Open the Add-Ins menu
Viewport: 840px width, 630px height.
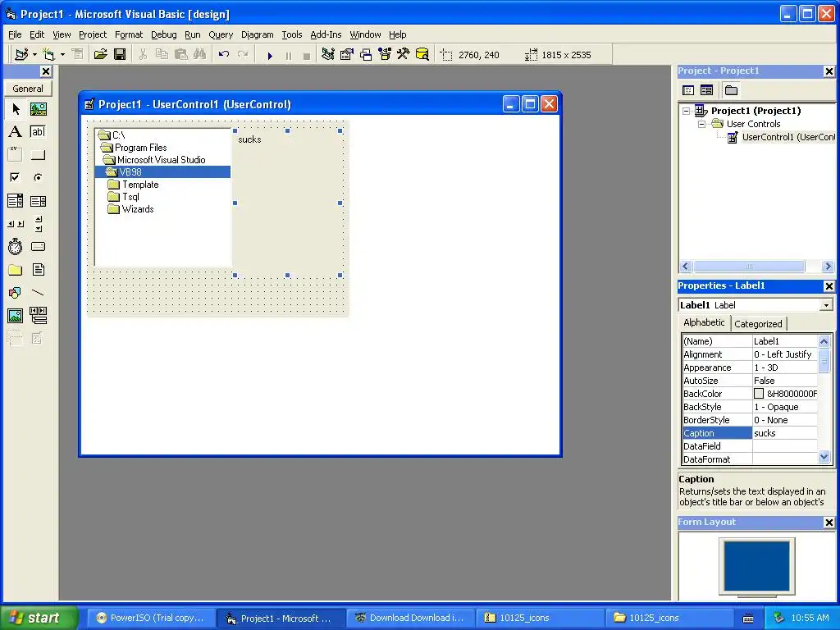326,34
